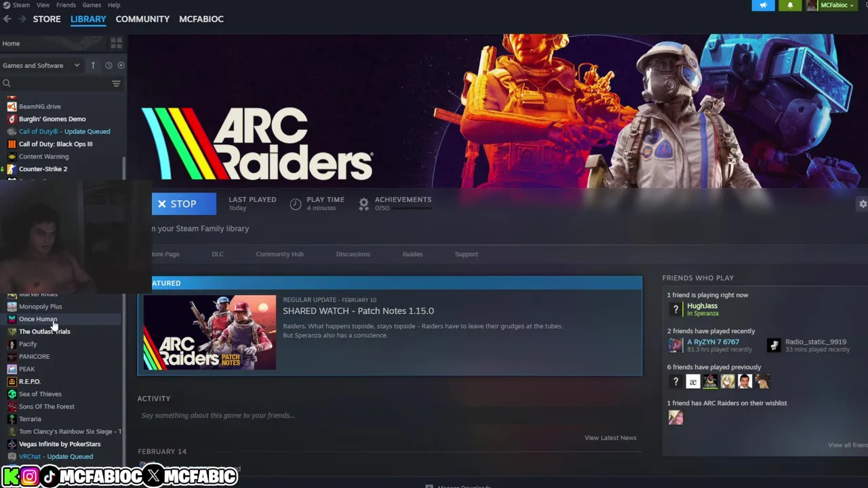Image resolution: width=868 pixels, height=488 pixels.
Task: Open the announcements megaphone icon
Action: coord(764,5)
